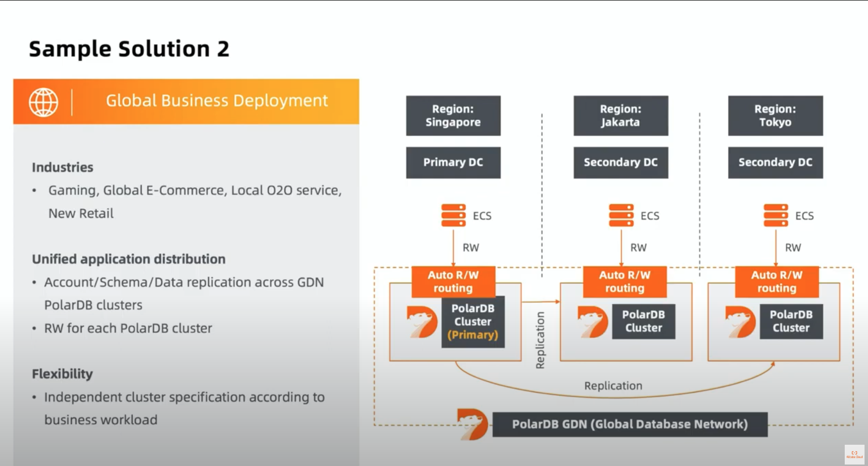The height and width of the screenshot is (466, 868).
Task: Click the Global Business Deployment heading
Action: (217, 101)
